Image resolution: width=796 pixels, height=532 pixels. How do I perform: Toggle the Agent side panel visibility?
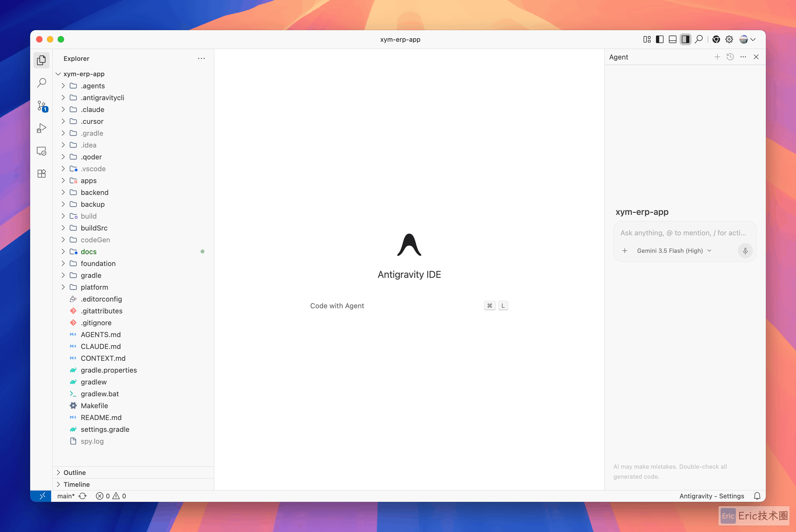(x=685, y=39)
